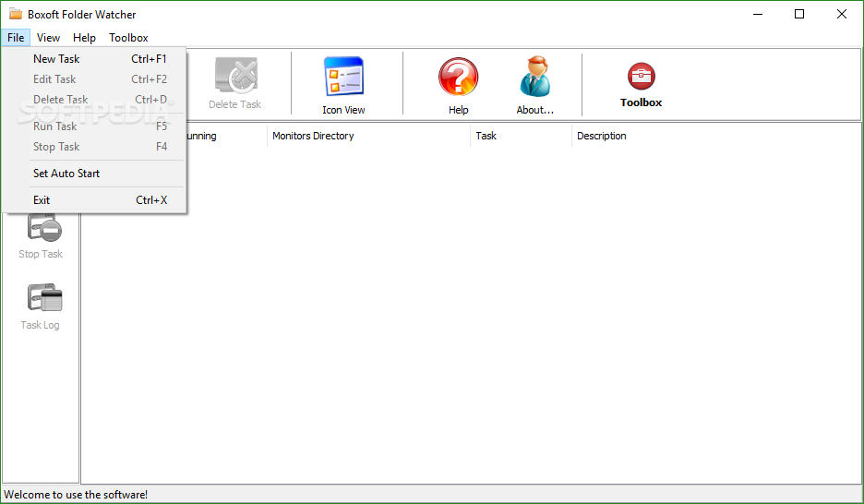This screenshot has width=864, height=504.
Task: Open the Toolbox menu in menu bar
Action: 128,38
